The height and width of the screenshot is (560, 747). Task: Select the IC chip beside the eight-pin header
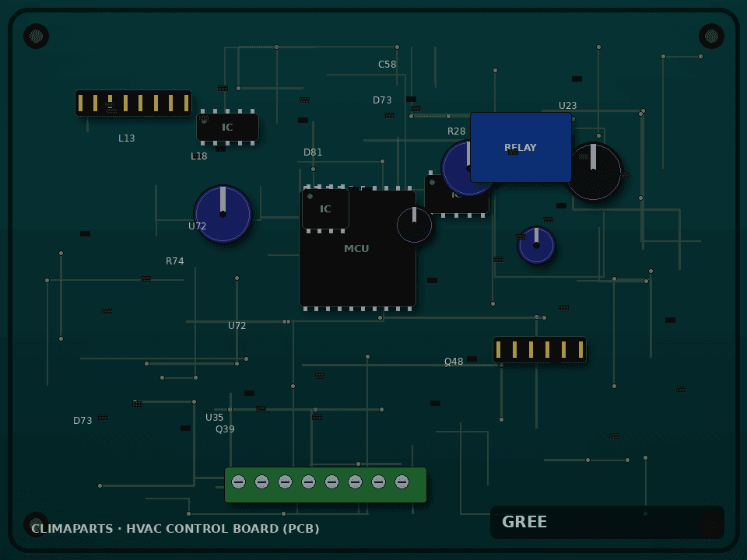pos(228,127)
